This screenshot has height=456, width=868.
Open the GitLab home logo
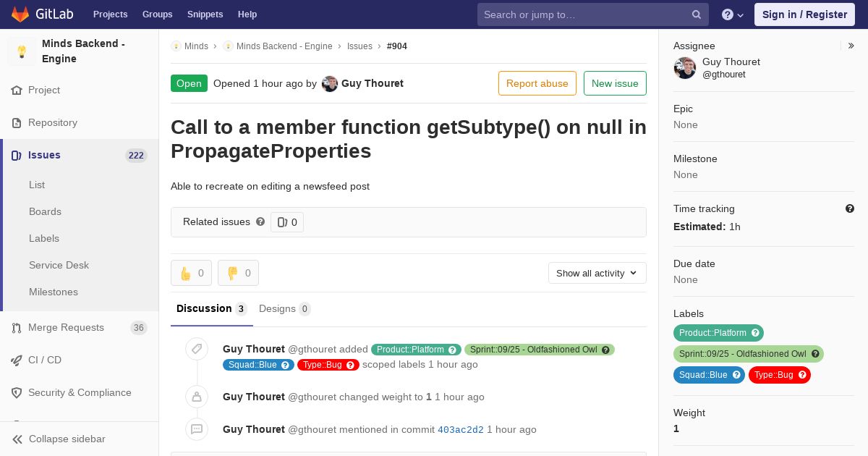pos(41,14)
